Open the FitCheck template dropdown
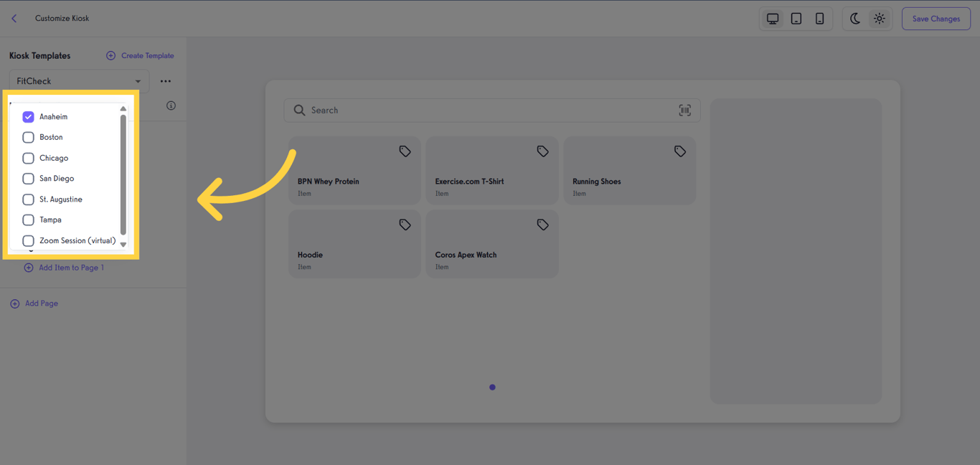The image size is (980, 465). pos(78,80)
